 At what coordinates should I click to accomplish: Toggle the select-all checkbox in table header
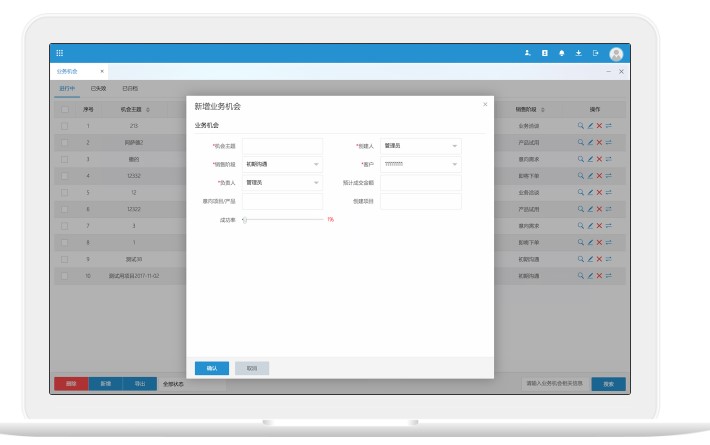click(65, 109)
